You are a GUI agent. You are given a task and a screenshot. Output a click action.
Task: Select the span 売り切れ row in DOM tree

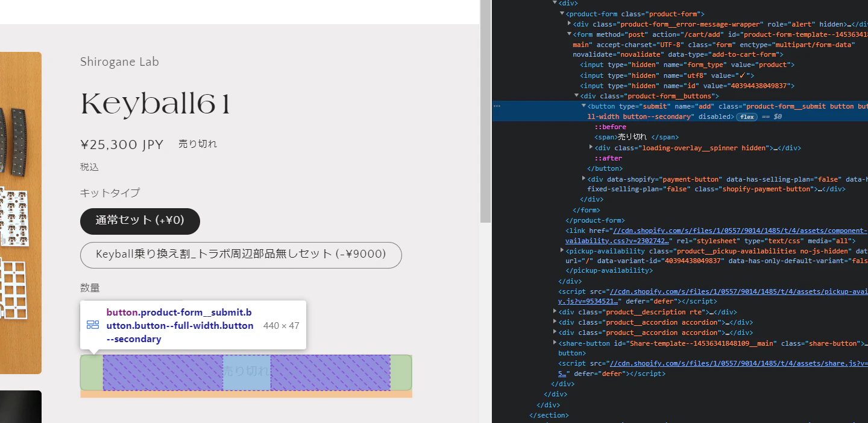pyautogui.click(x=636, y=137)
